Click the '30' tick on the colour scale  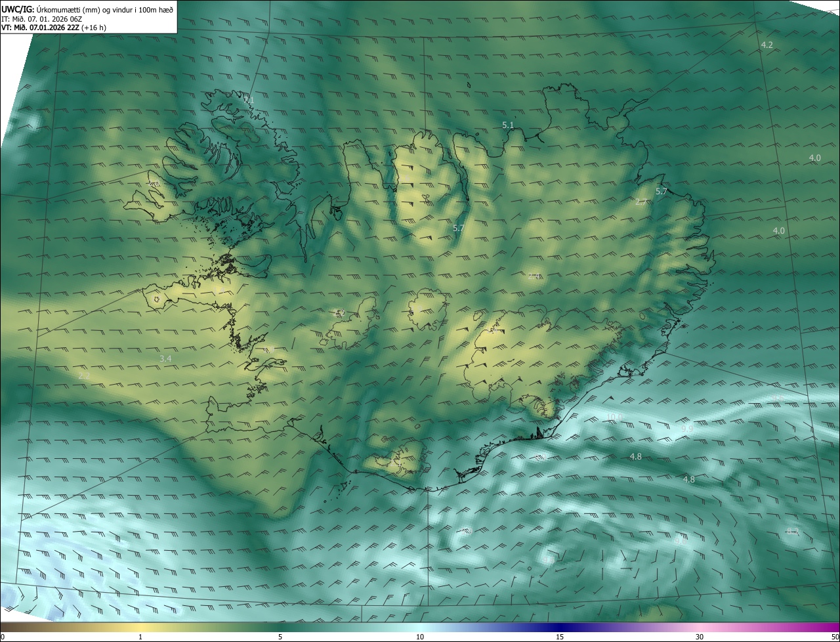[700, 637]
